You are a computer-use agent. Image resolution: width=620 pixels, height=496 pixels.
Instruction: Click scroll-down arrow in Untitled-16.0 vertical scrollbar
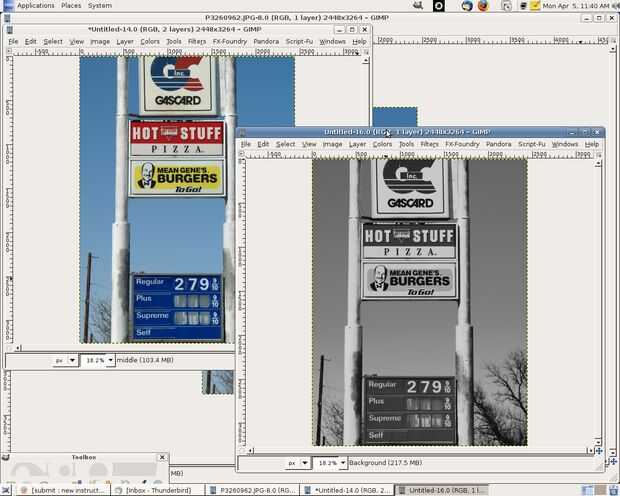tap(598, 442)
